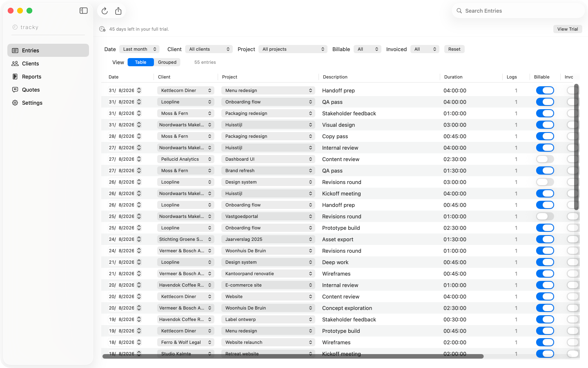Click the Kickoff meeting 04:00:00 description
The height and width of the screenshot is (368, 588).
pos(341,194)
